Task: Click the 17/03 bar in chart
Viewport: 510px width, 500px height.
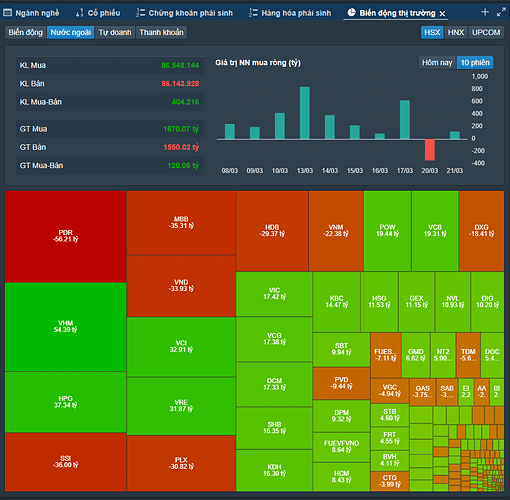Action: (x=405, y=120)
